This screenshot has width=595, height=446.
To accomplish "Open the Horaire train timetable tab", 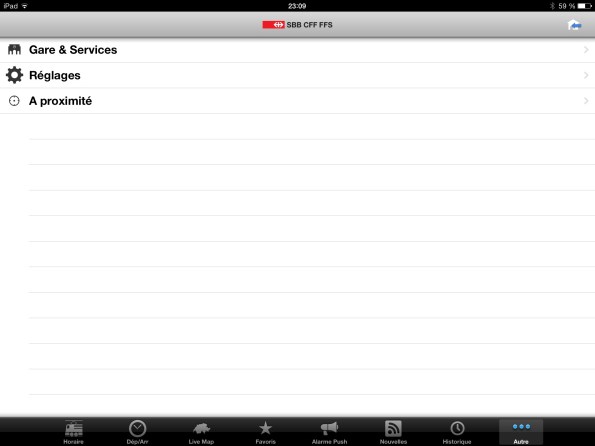I will pos(74,432).
